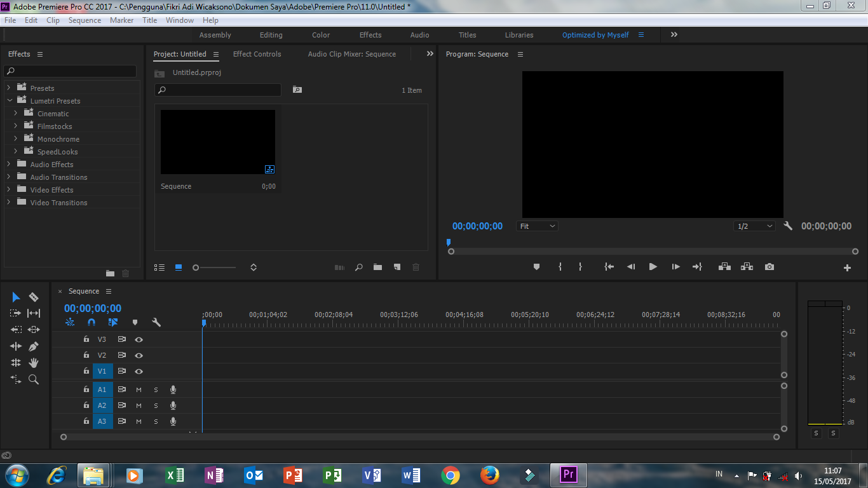Open Program Monitor settings wrench
The image size is (868, 488).
[788, 226]
